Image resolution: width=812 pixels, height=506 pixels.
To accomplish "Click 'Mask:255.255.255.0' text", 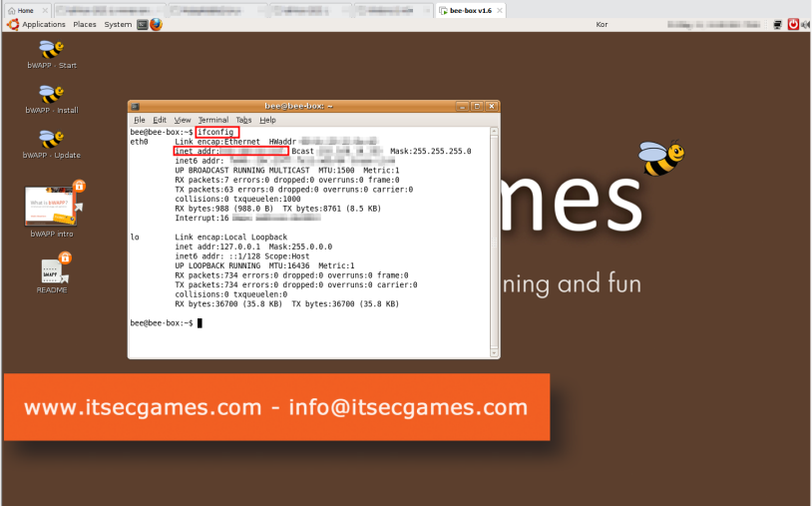I will click(431, 152).
